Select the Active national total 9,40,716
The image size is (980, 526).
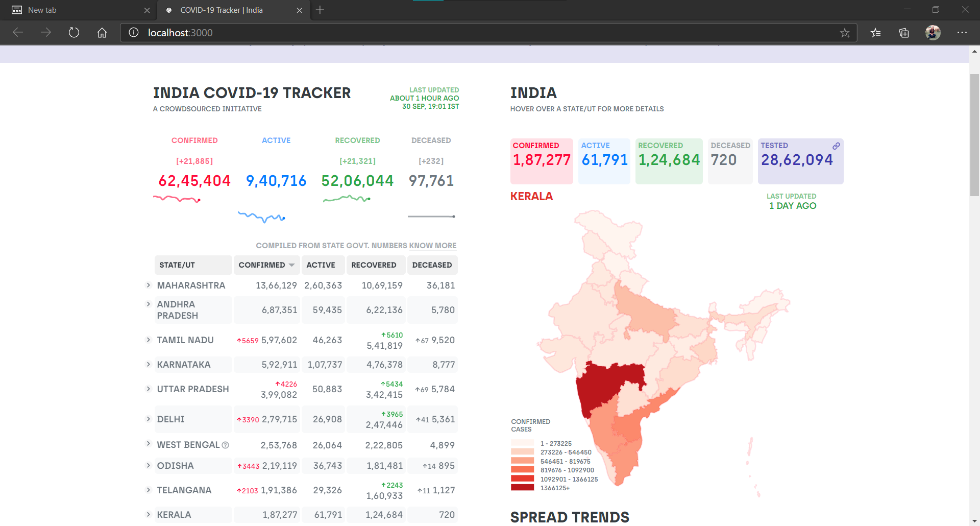(x=276, y=181)
